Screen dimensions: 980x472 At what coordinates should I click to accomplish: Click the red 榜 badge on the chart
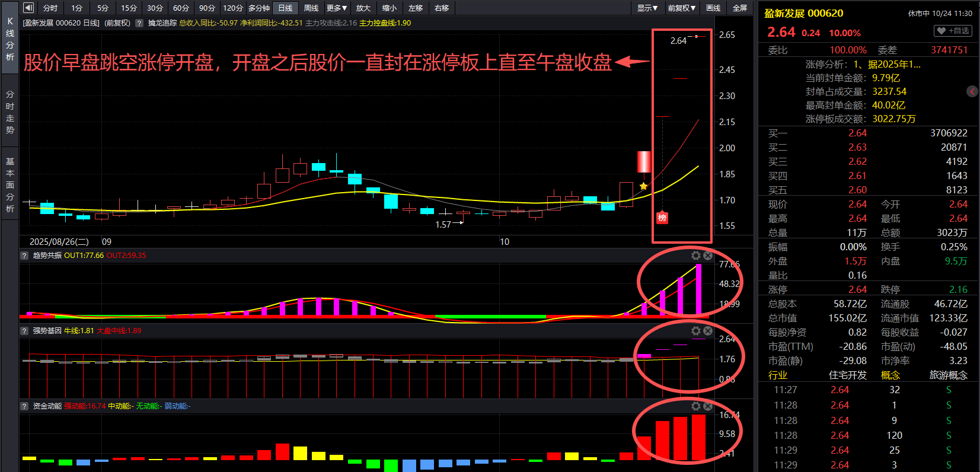tap(662, 218)
